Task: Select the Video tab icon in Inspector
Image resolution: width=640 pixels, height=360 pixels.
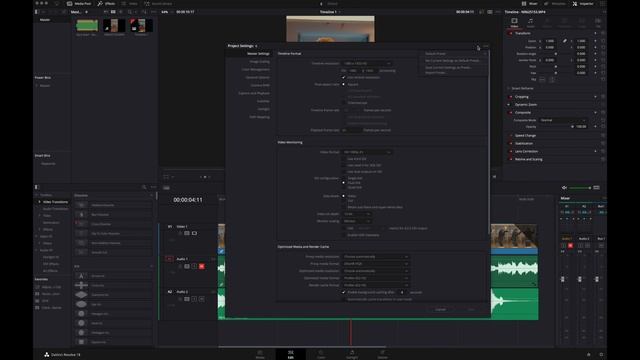Action: (x=514, y=22)
